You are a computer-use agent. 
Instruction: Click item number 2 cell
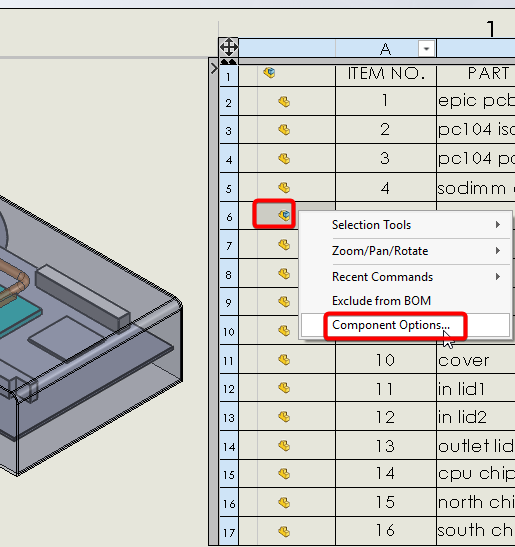(386, 129)
